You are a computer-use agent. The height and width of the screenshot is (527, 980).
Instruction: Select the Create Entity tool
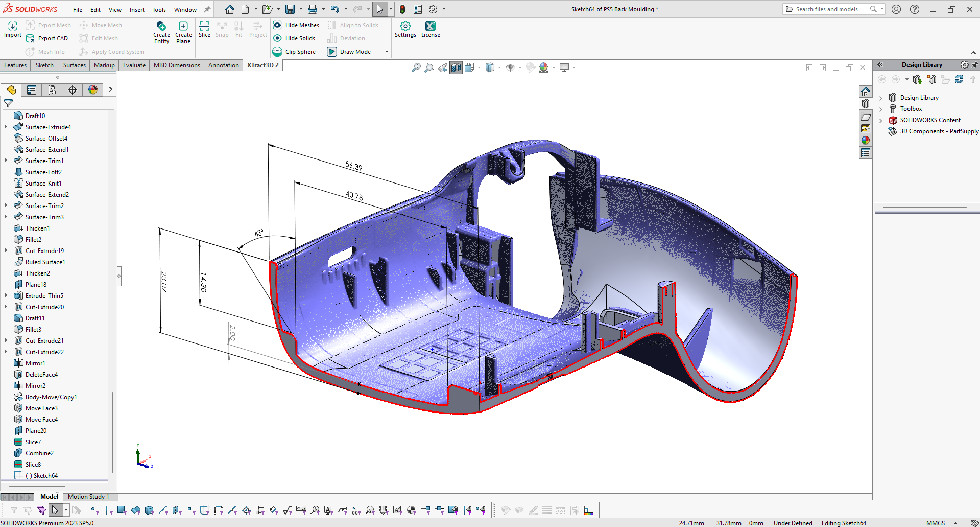pyautogui.click(x=161, y=32)
